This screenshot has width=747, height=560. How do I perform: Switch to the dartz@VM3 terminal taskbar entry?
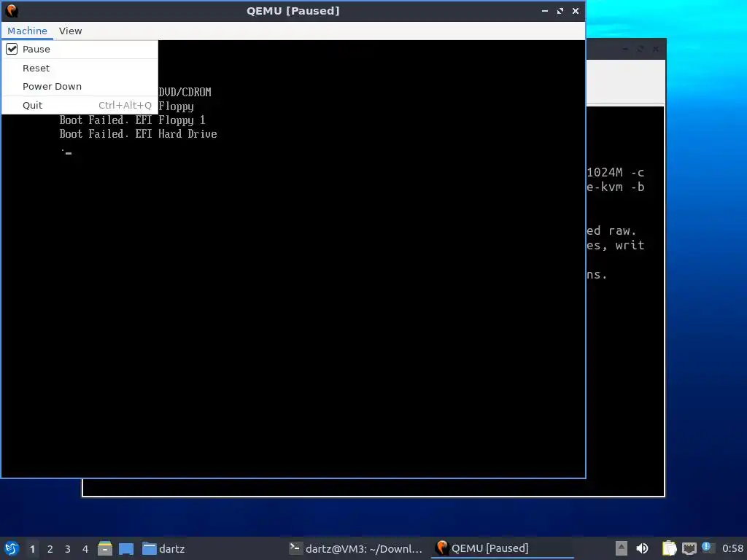coord(356,548)
